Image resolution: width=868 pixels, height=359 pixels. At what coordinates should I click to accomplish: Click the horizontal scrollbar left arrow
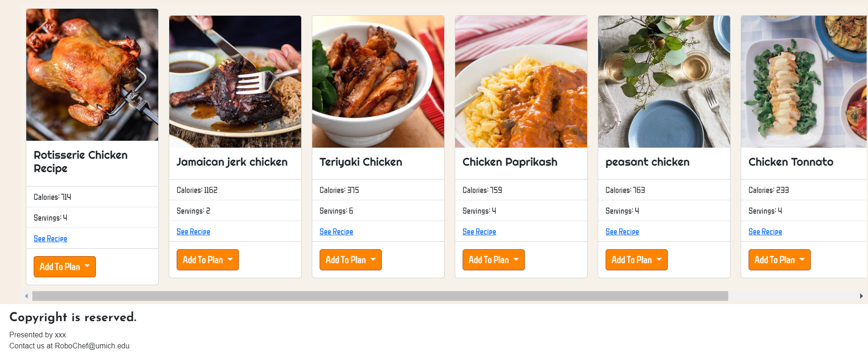(26, 296)
